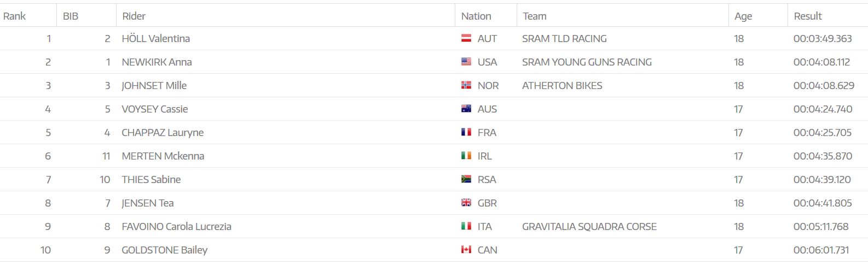Sort by the Result column header
This screenshot has height=265, width=868.
[x=808, y=16]
